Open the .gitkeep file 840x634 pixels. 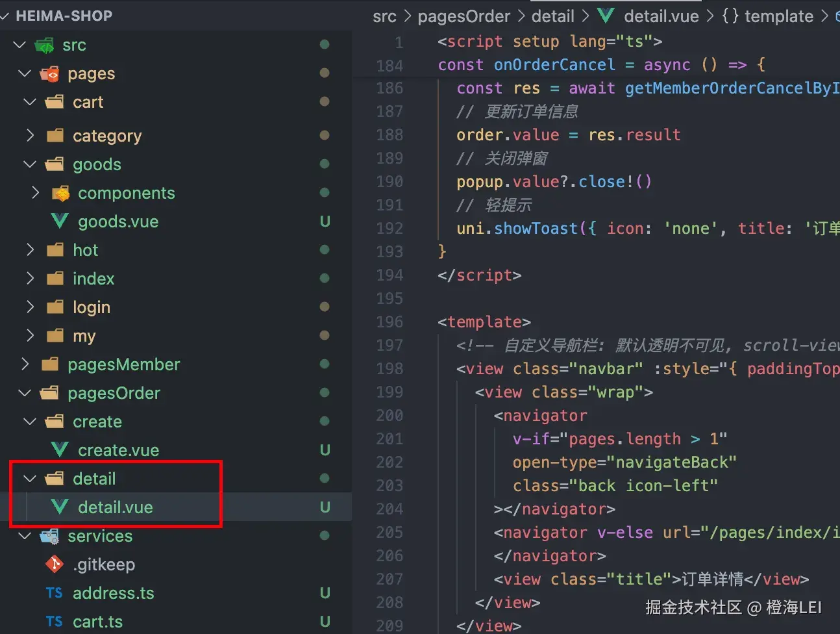pos(104,564)
